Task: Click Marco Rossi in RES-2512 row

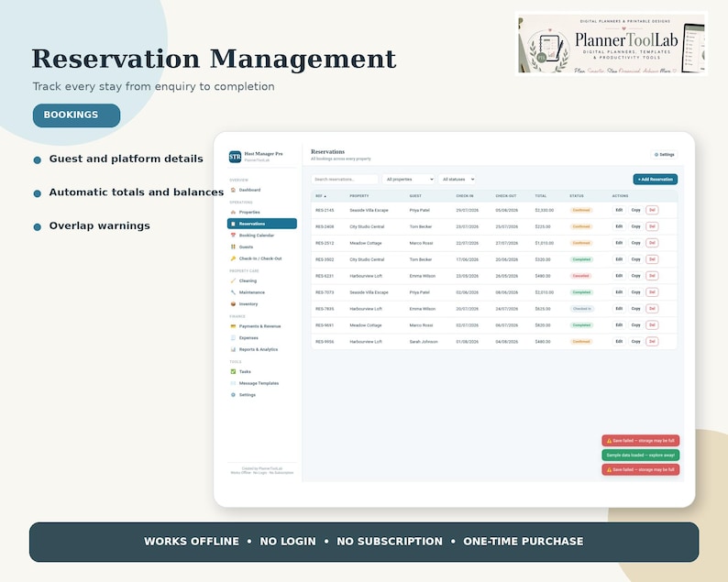Action: tap(421, 243)
